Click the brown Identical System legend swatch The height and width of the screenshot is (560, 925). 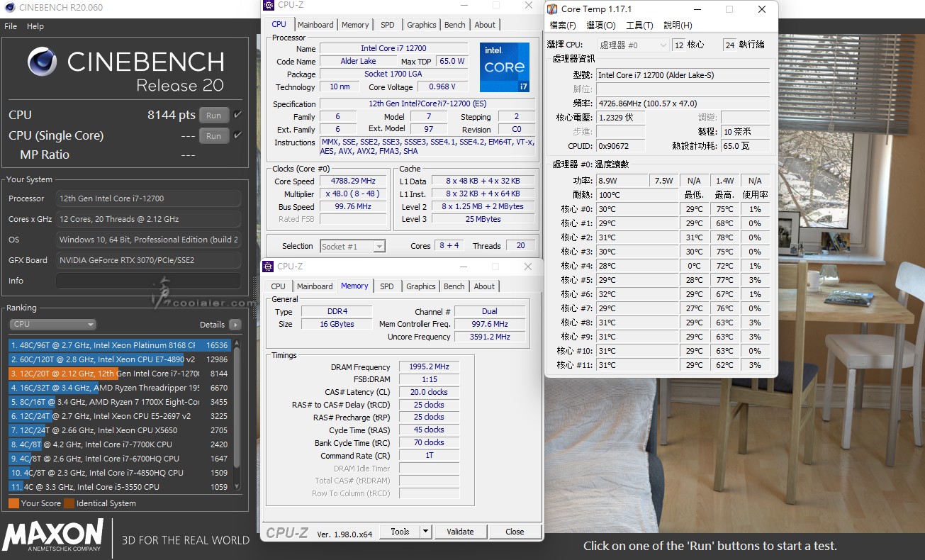[x=69, y=503]
